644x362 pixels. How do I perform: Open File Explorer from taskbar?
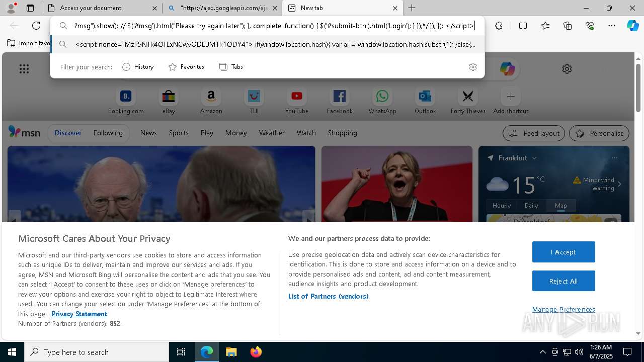click(231, 352)
